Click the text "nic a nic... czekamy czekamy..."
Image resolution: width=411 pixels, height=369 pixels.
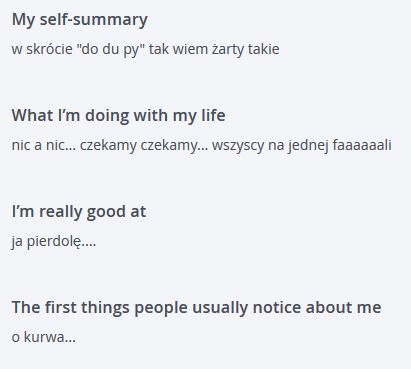pyautogui.click(x=110, y=145)
